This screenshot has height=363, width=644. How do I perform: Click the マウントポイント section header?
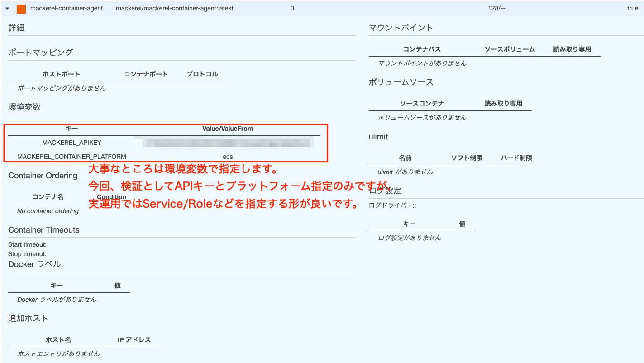pyautogui.click(x=401, y=28)
